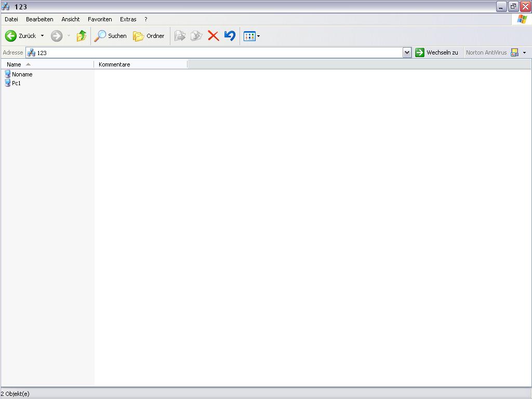Expand the address bar dropdown

coord(407,52)
